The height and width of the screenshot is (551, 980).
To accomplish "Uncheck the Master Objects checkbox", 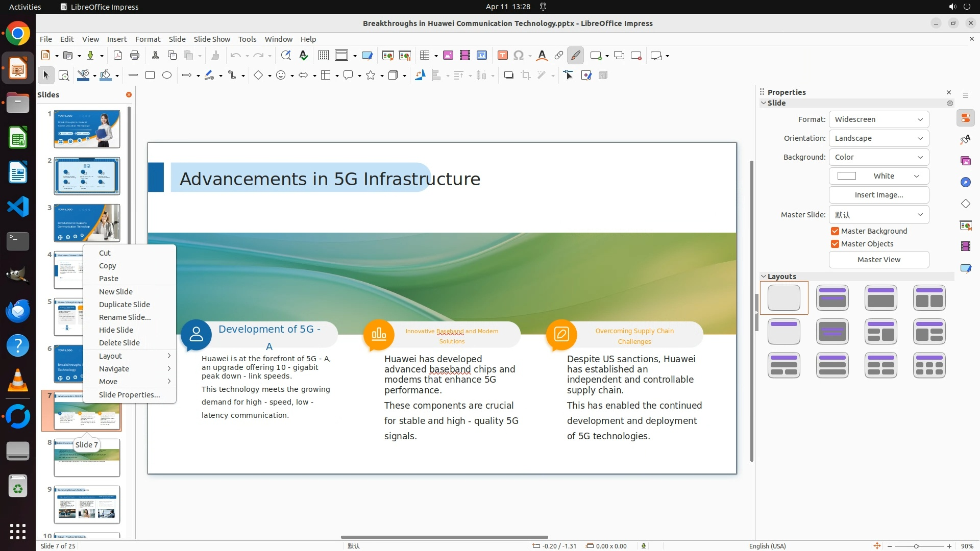I will [x=835, y=244].
